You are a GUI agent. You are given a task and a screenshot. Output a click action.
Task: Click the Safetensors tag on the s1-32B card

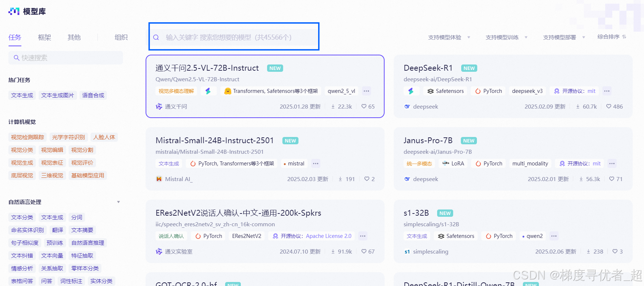[456, 236]
